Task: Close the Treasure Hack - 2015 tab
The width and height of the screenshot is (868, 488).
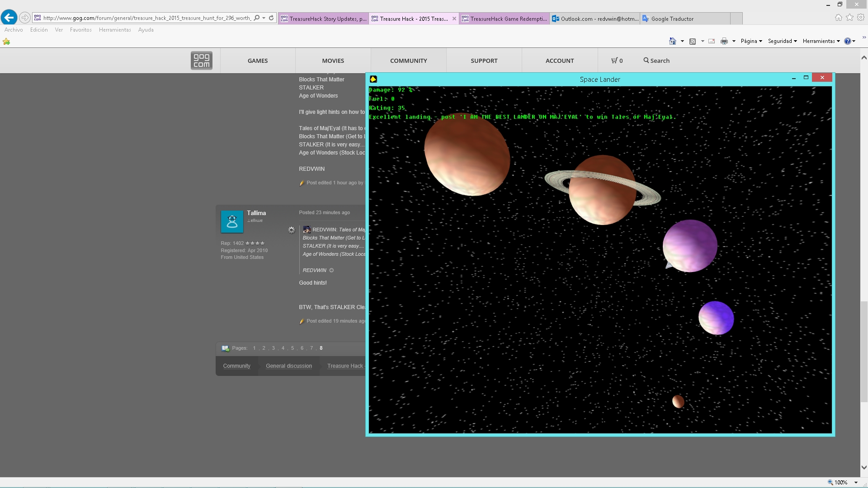Action: point(454,19)
